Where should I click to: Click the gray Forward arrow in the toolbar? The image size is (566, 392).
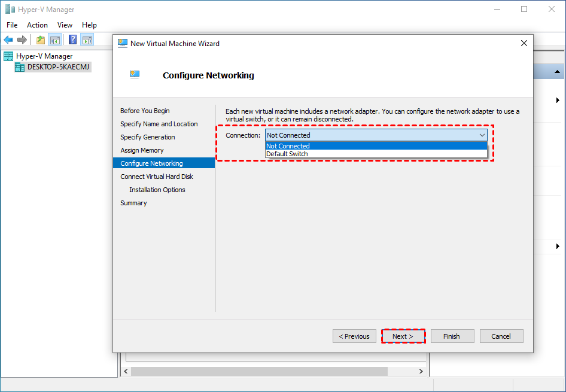22,39
